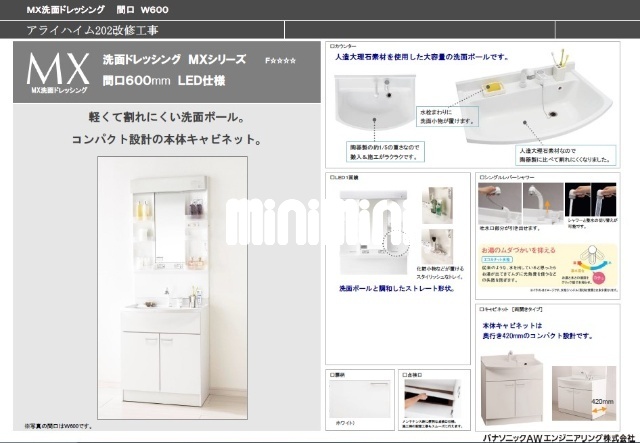Click the maintenance hatch (点検口) photo

click(x=431, y=398)
